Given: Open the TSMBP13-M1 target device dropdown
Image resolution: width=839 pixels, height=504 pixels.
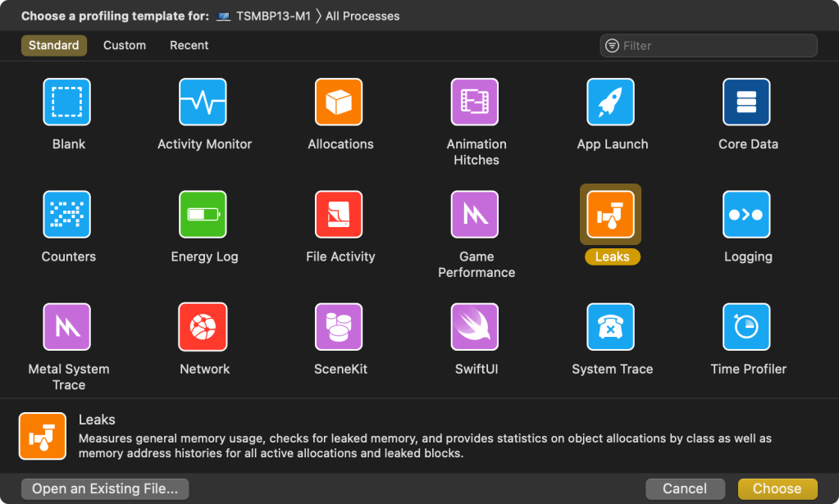Looking at the screenshot, I should 264,16.
